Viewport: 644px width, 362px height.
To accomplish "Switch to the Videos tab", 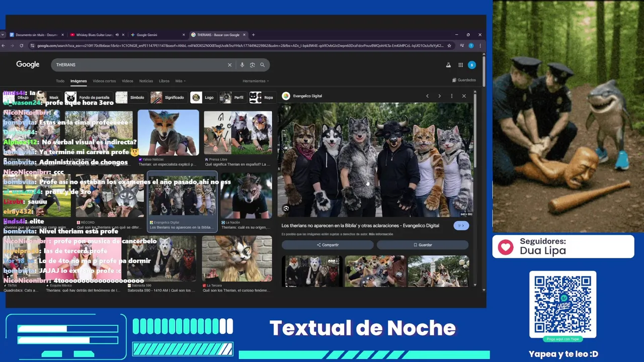I will 127,81.
